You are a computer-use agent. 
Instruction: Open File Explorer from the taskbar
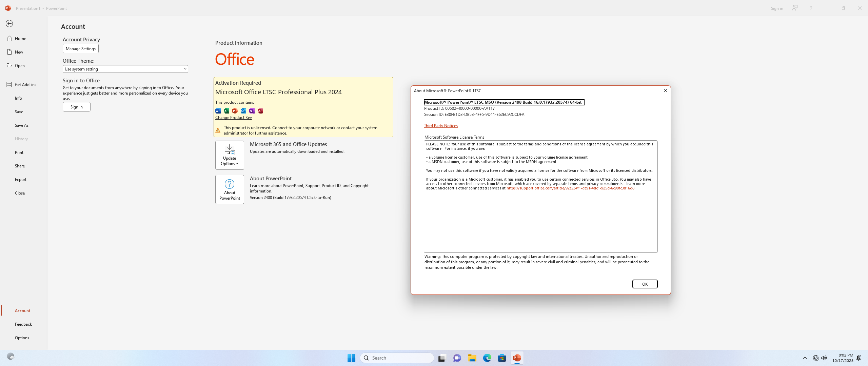(472, 358)
